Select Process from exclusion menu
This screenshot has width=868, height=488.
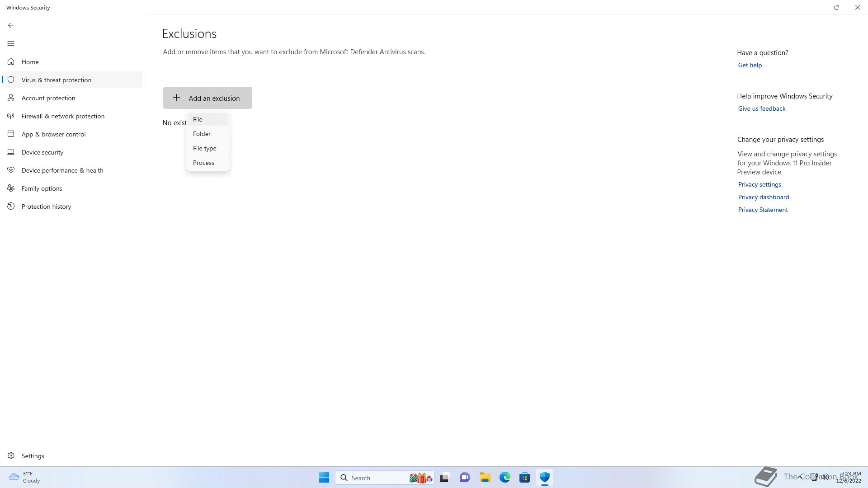(208, 163)
